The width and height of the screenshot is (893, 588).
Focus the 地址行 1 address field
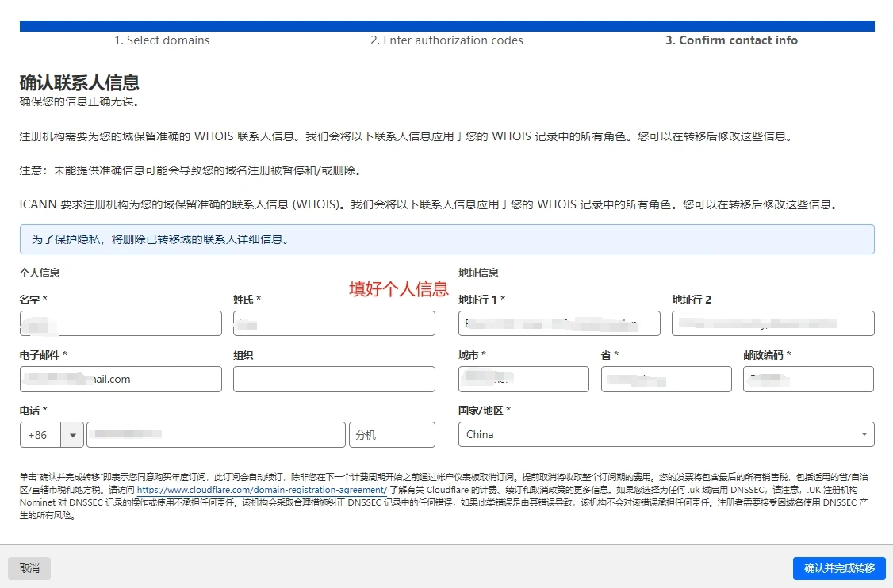(x=559, y=323)
